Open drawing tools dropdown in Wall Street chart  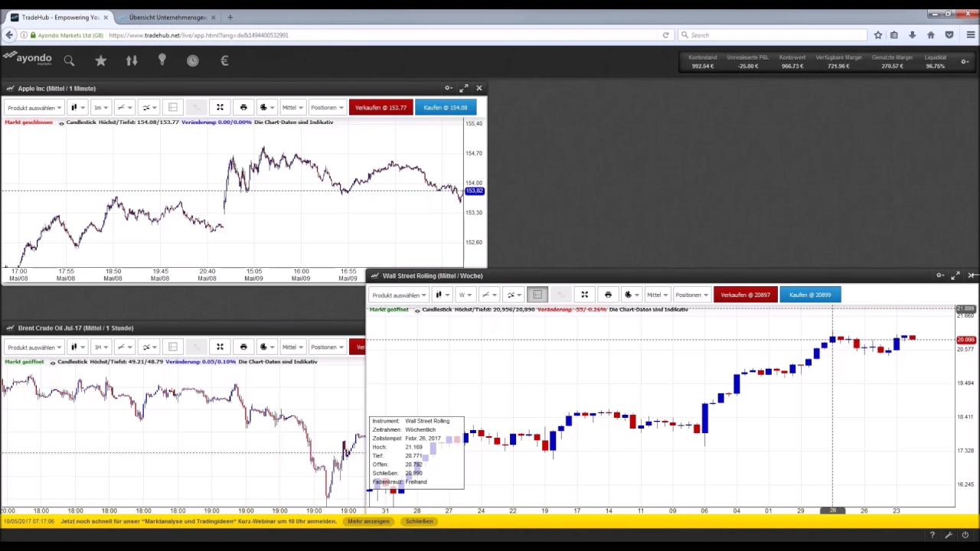[x=488, y=295]
